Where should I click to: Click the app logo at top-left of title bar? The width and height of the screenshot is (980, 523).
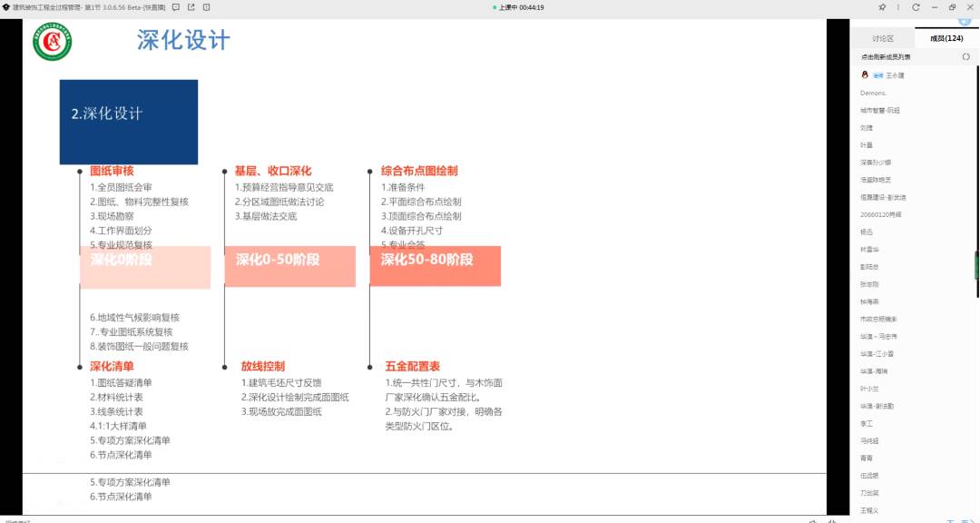coord(6,6)
